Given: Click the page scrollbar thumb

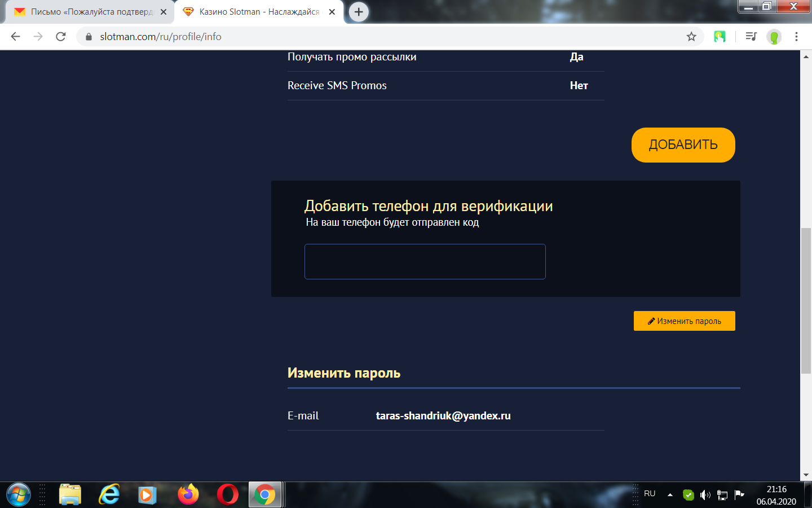Looking at the screenshot, I should tap(806, 300).
